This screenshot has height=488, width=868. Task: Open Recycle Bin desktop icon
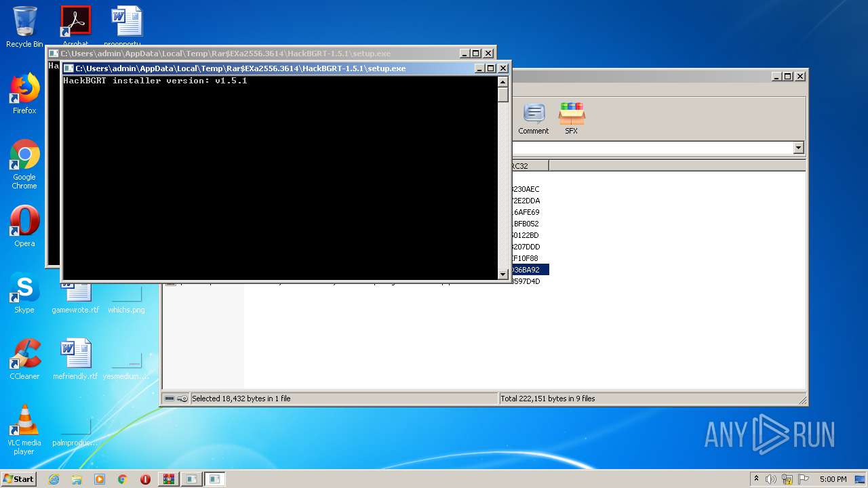[x=24, y=27]
